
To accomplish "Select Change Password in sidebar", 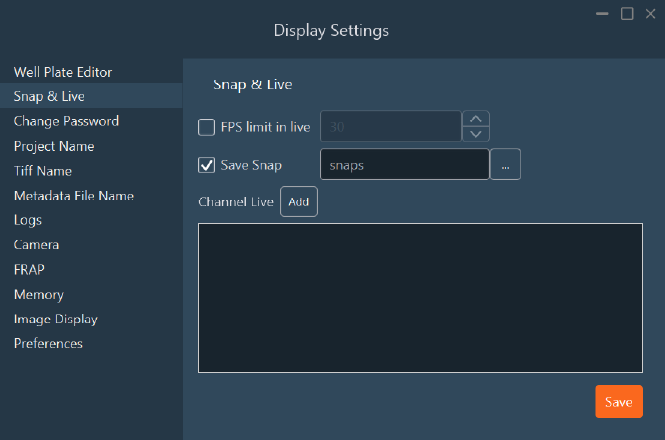I will pos(66,121).
